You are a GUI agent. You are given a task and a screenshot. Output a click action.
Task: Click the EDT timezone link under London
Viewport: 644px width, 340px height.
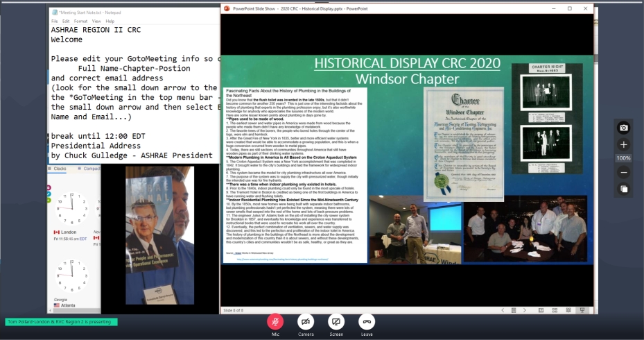point(83,239)
